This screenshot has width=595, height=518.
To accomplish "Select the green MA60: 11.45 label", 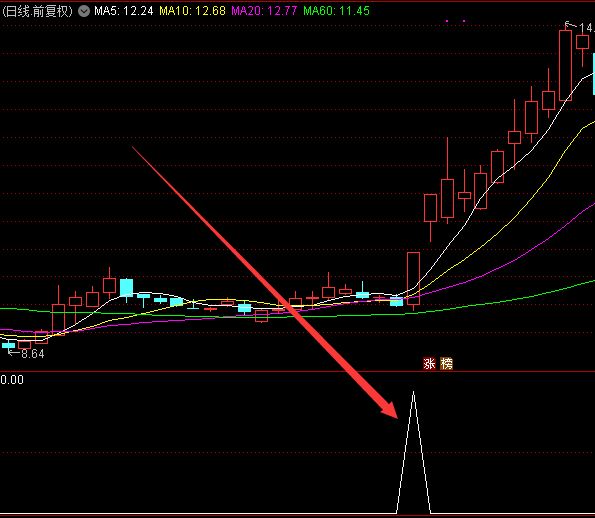I will (336, 11).
